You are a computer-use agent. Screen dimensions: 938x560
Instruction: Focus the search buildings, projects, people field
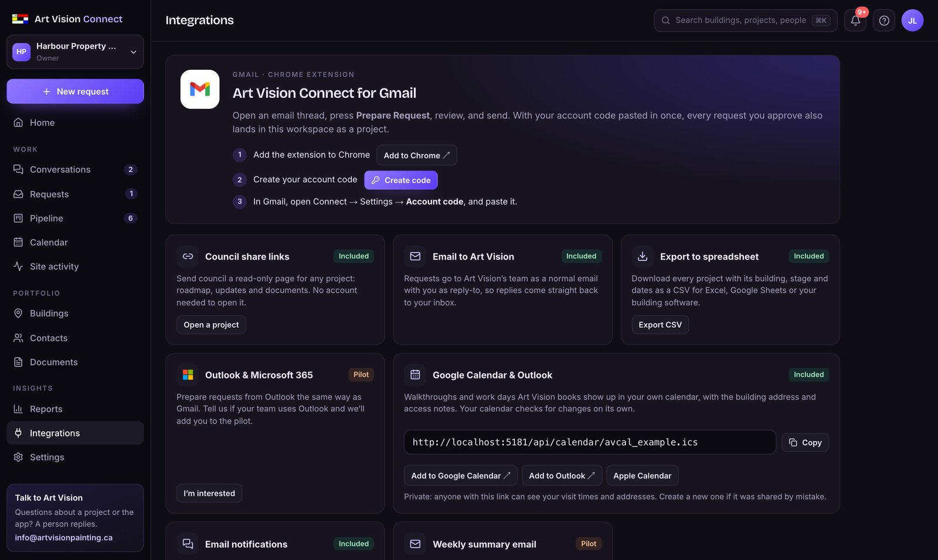click(746, 21)
